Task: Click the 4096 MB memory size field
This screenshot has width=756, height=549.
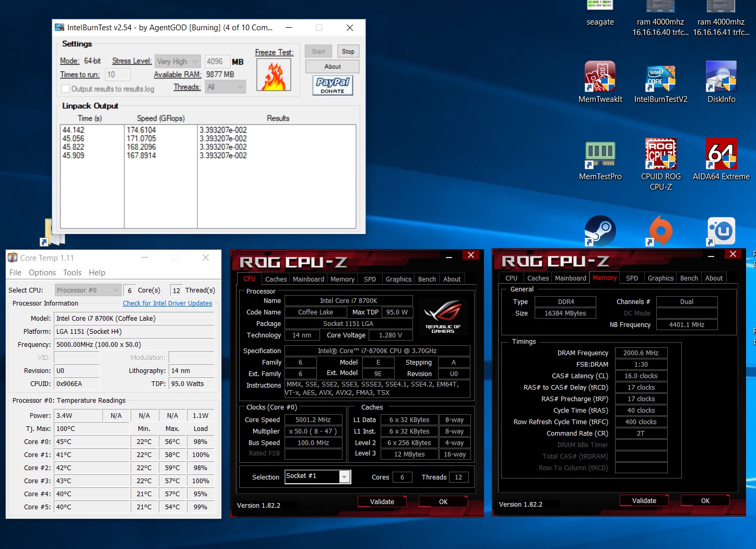Action: [217, 61]
